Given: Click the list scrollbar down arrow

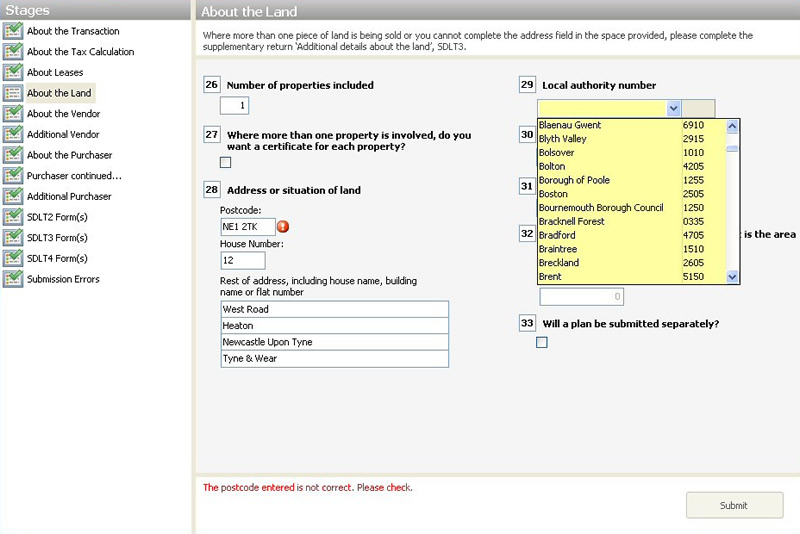Looking at the screenshot, I should [x=732, y=277].
